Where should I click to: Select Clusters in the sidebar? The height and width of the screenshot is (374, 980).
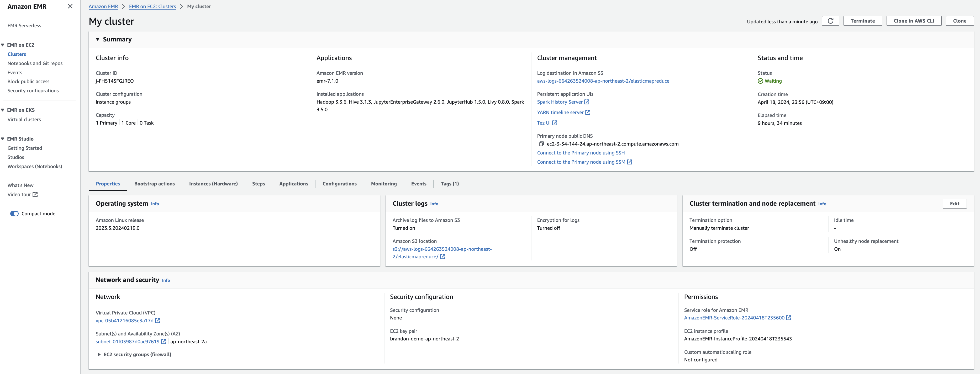click(x=17, y=54)
